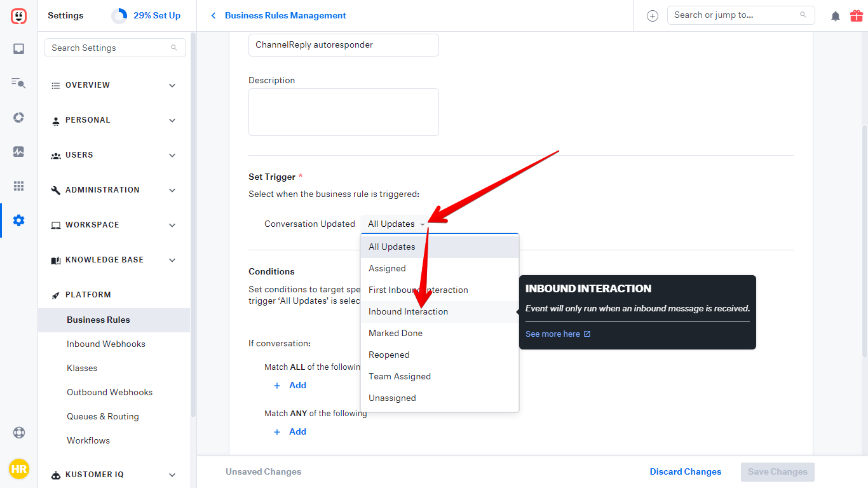Expand the Workspace section chevron
Image resolution: width=868 pixels, height=488 pixels.
172,225
